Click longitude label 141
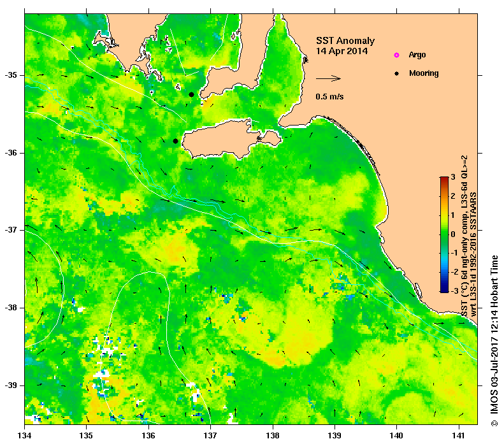 point(459,436)
